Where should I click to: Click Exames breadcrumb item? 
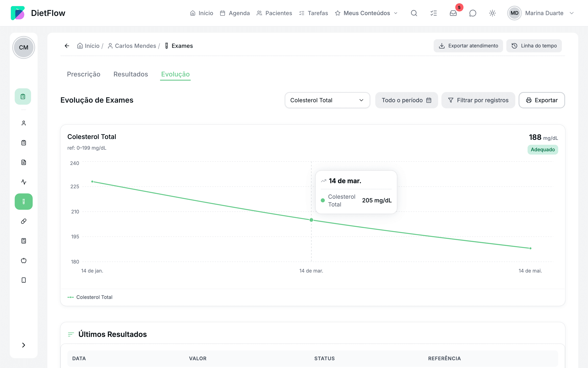pyautogui.click(x=179, y=46)
